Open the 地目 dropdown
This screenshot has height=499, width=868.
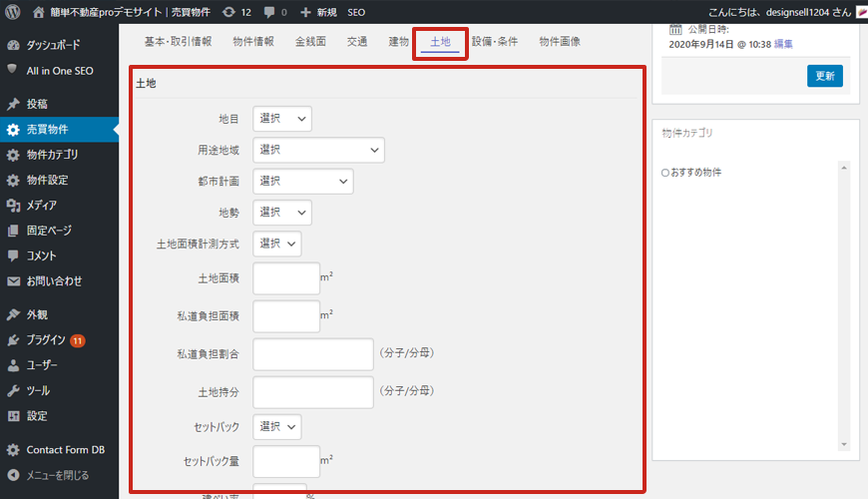pos(282,119)
